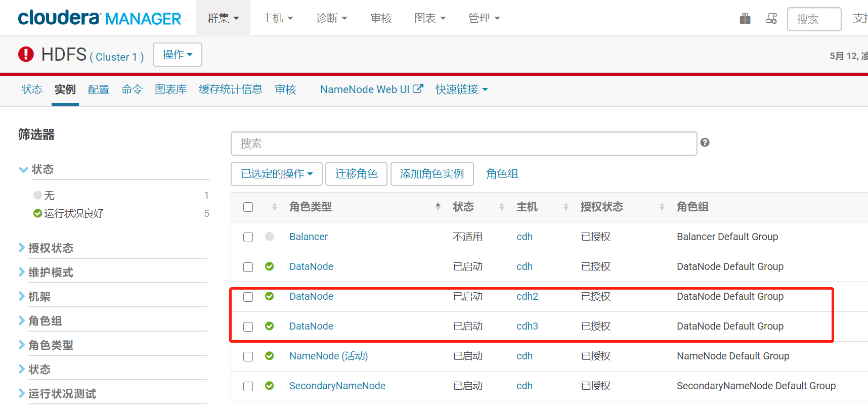
Task: Tick the checkbox for the Balancer row
Action: (248, 237)
